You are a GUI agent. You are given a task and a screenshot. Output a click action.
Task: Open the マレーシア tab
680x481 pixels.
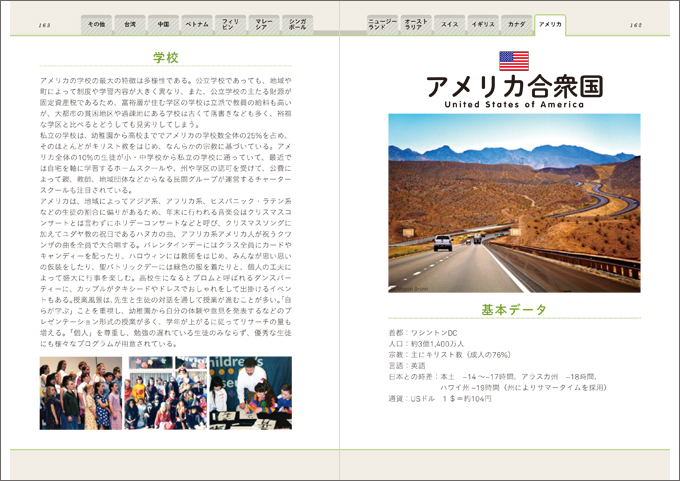pyautogui.click(x=264, y=25)
